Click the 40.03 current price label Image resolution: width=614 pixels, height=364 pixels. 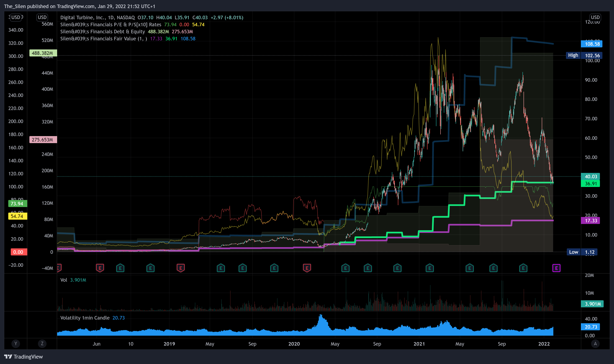(x=590, y=176)
